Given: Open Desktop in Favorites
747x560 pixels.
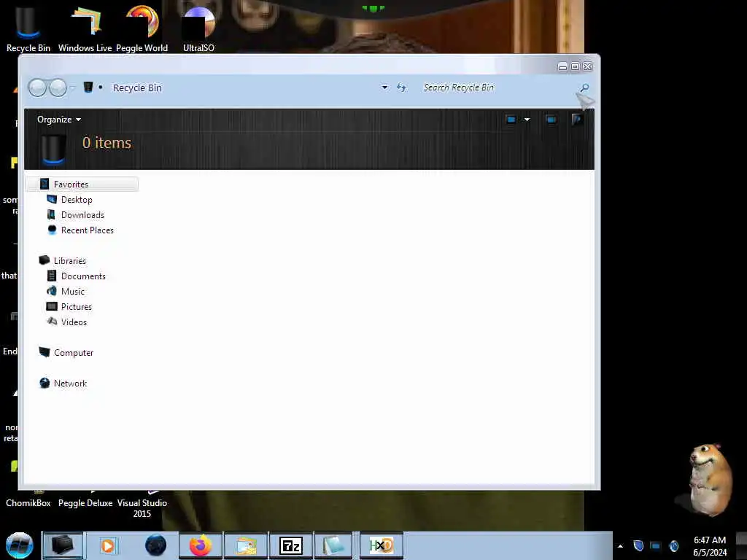Looking at the screenshot, I should (77, 200).
